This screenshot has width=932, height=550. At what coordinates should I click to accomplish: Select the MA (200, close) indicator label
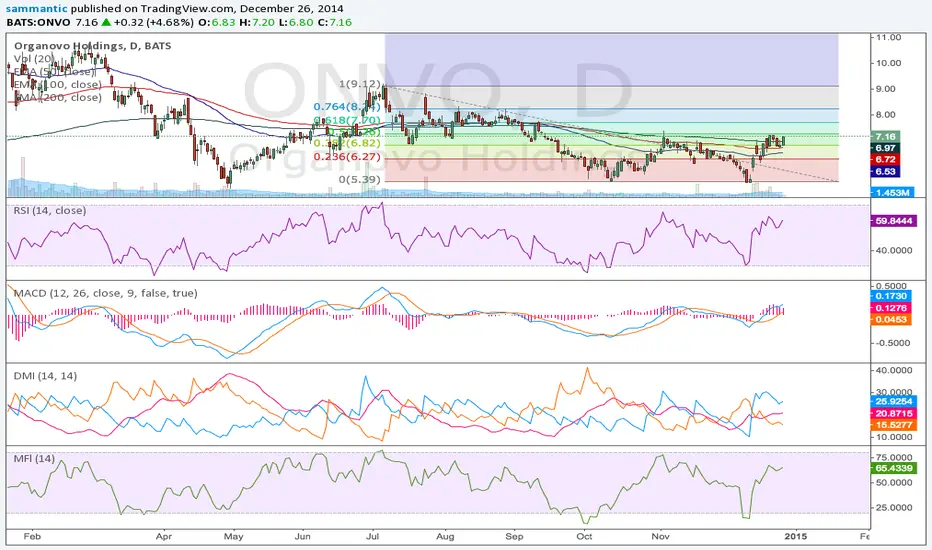[x=58, y=98]
